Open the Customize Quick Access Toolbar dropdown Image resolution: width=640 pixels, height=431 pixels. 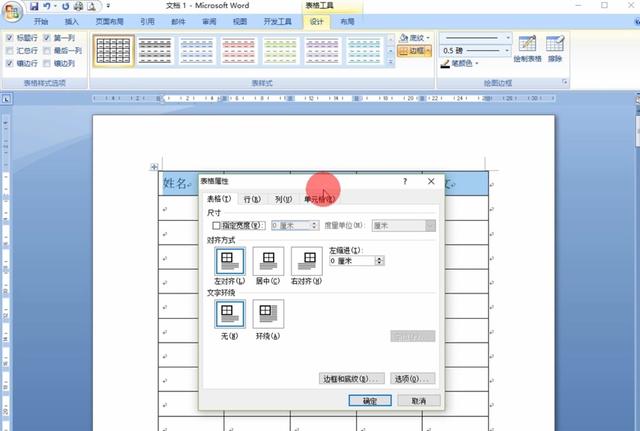pos(108,6)
